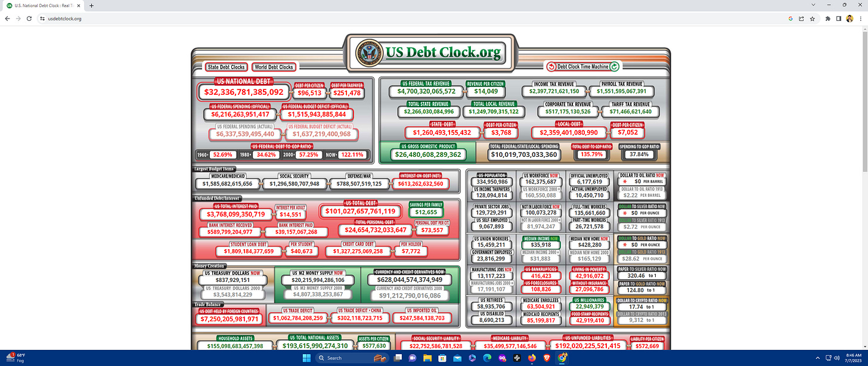Click the US Bankruptcies value 416,423
Screen dimensions: 868x366
pos(540,276)
